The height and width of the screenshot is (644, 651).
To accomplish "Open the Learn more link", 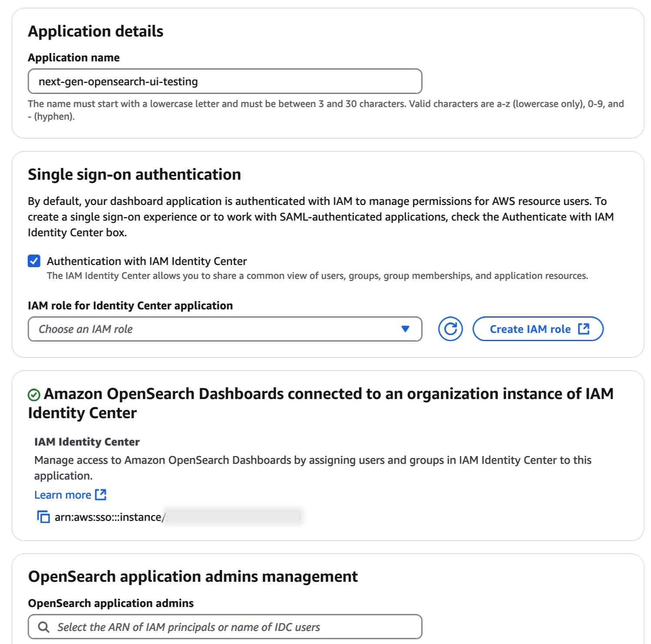I will point(70,495).
